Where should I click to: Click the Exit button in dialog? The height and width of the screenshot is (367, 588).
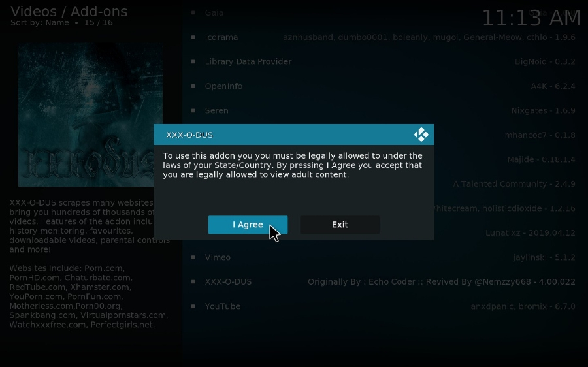[340, 225]
